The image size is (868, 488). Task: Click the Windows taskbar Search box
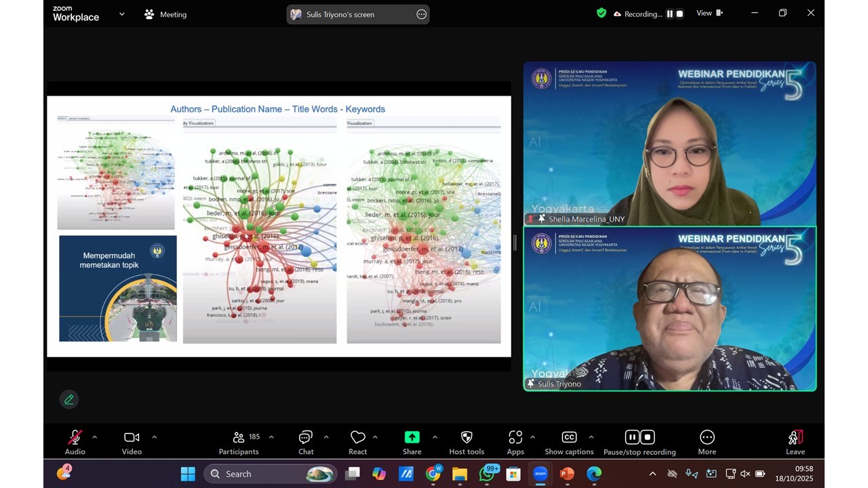[x=270, y=474]
